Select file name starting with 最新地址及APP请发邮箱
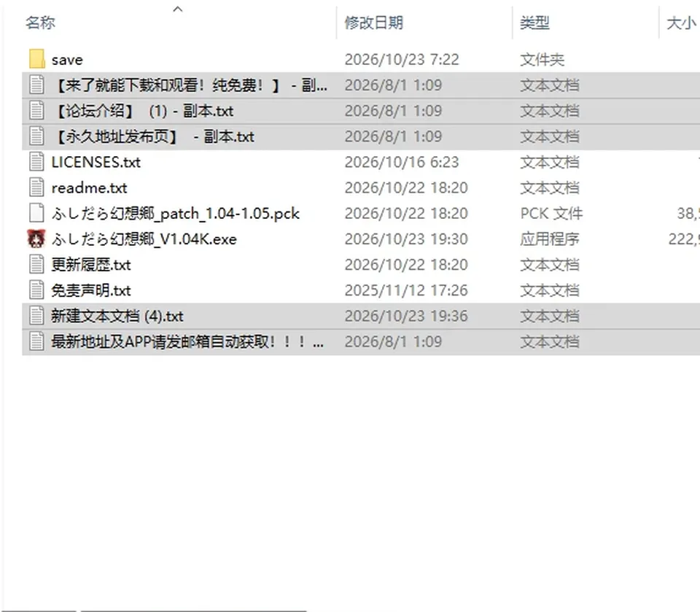The image size is (700, 612). [x=187, y=342]
